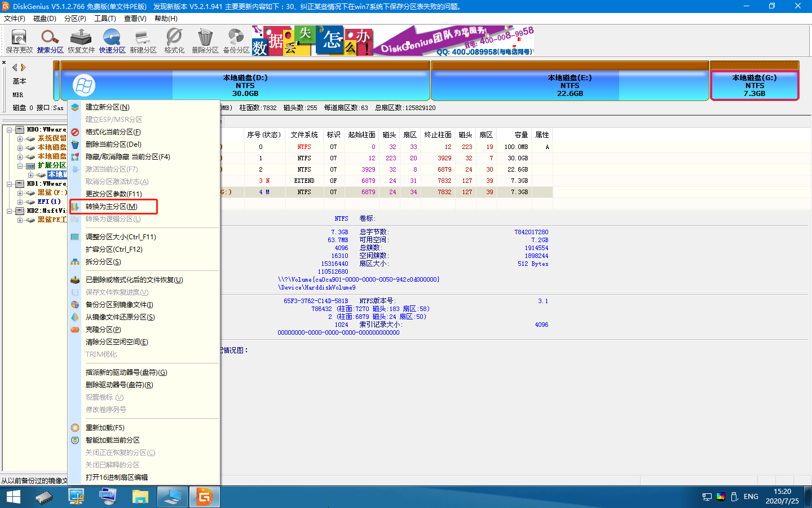Screen dimensions: 812x508
Task: Select 更改分区参数(F11) menu entry
Action: (x=144, y=194)
